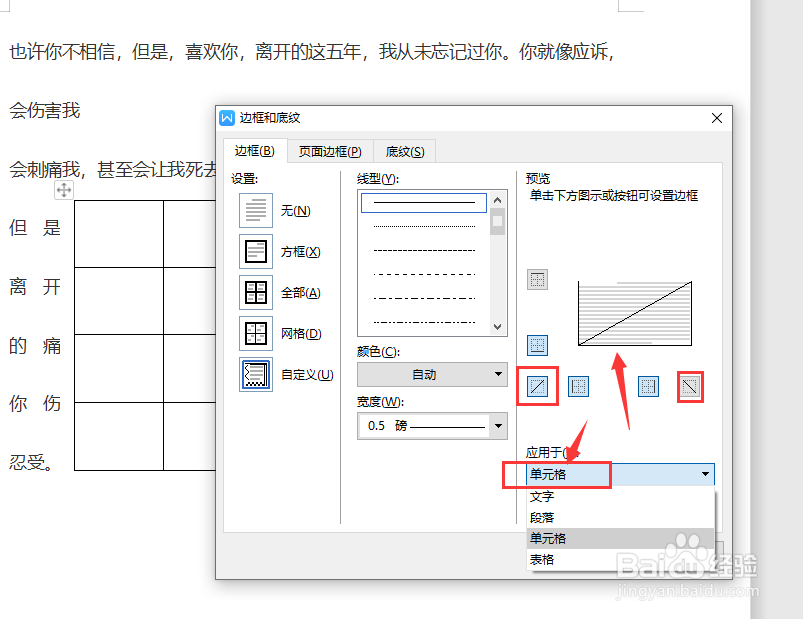Select the 方框 box border setting icon

tap(255, 251)
